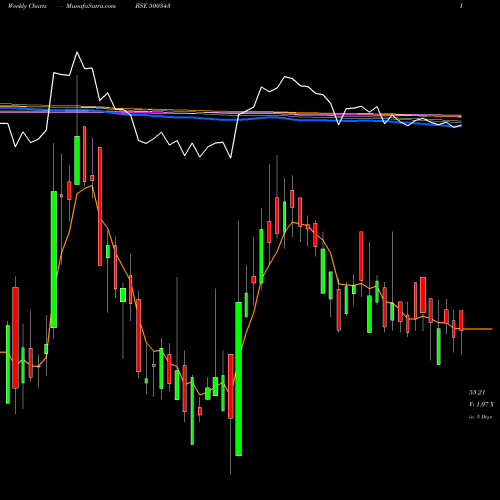Click the tallest green candle reaching chart bottom

coord(239,379)
